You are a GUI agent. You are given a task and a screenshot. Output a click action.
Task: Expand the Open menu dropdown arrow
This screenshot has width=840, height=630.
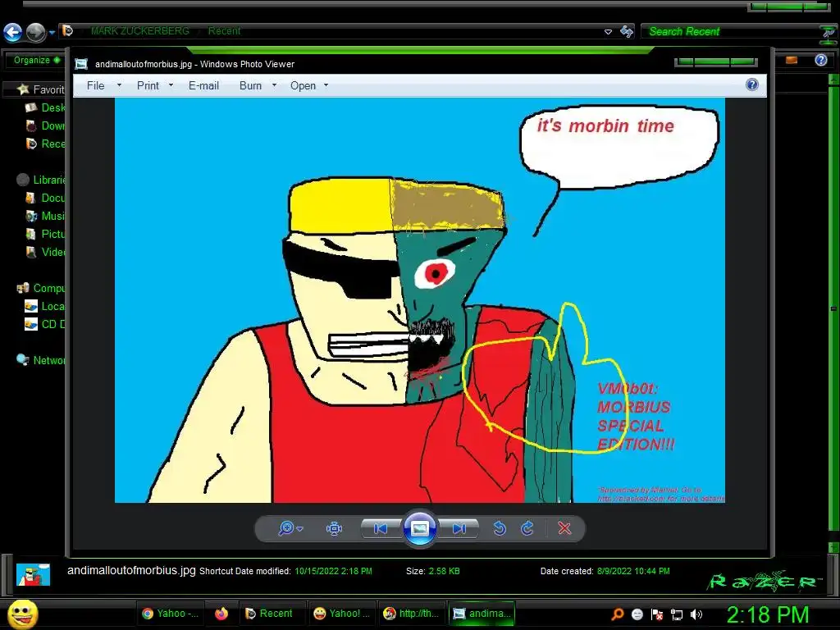coord(326,85)
